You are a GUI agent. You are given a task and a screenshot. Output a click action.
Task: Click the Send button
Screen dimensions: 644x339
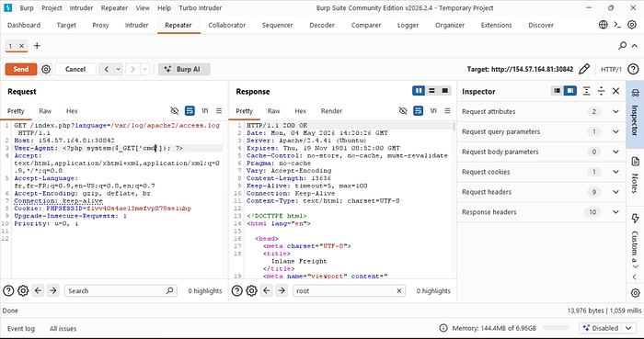tap(21, 69)
